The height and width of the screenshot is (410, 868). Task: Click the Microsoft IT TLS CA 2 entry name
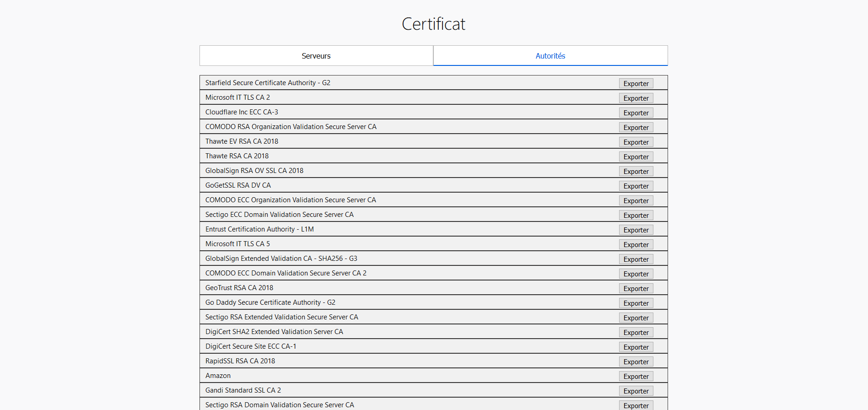click(x=237, y=97)
